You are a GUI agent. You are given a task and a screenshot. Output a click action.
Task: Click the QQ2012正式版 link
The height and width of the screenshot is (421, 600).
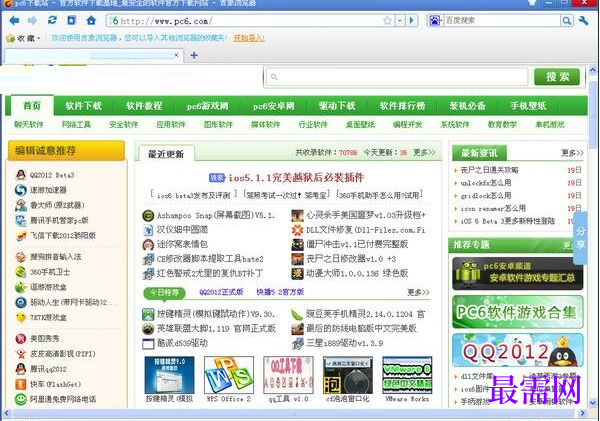coord(221,292)
